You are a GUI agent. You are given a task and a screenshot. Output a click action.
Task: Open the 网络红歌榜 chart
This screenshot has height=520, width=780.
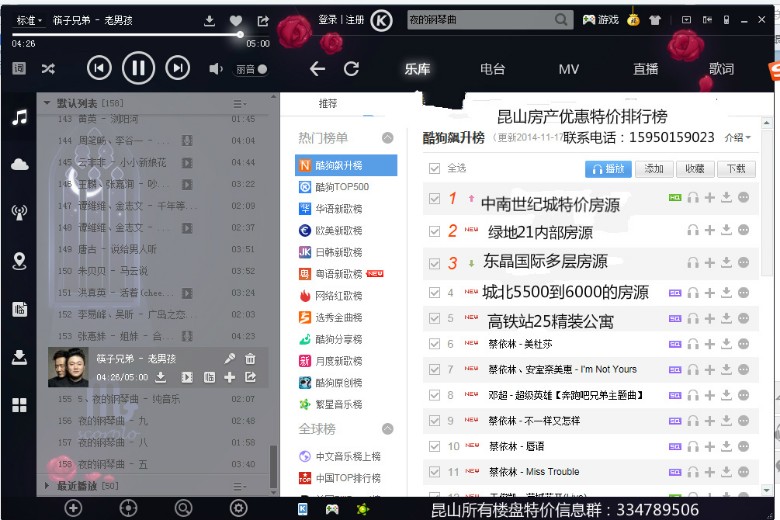[346, 296]
